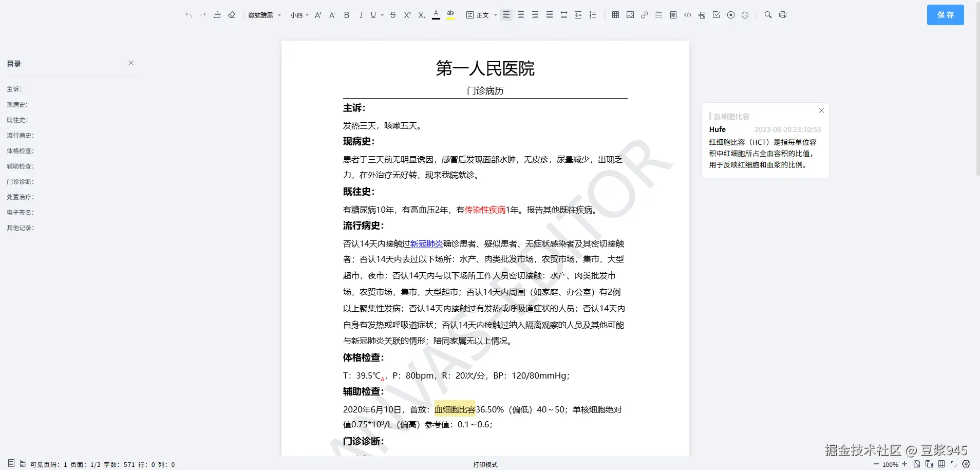The image size is (980, 470).
Task: Open the font color picker
Action: tap(436, 15)
